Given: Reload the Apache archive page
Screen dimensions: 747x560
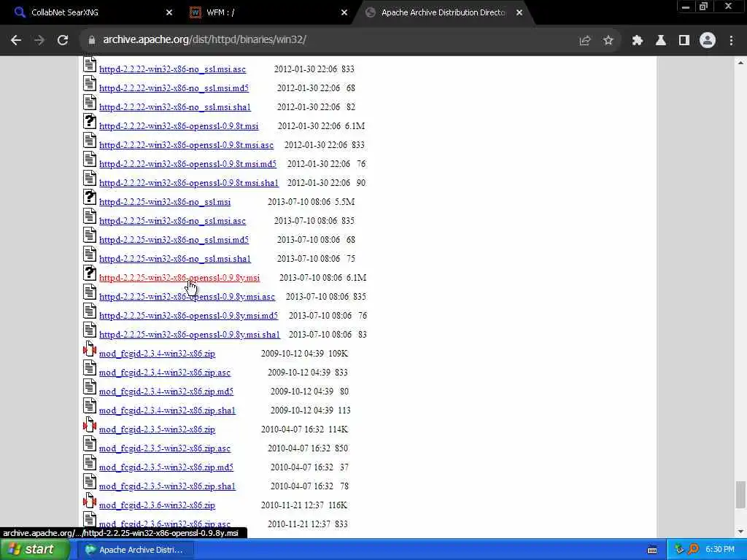Looking at the screenshot, I should tap(63, 41).
